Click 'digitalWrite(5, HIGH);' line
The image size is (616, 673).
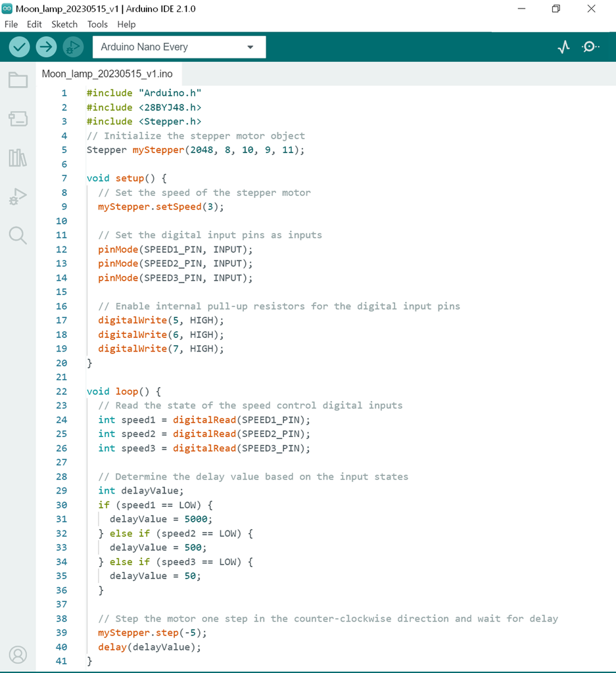[x=161, y=320]
